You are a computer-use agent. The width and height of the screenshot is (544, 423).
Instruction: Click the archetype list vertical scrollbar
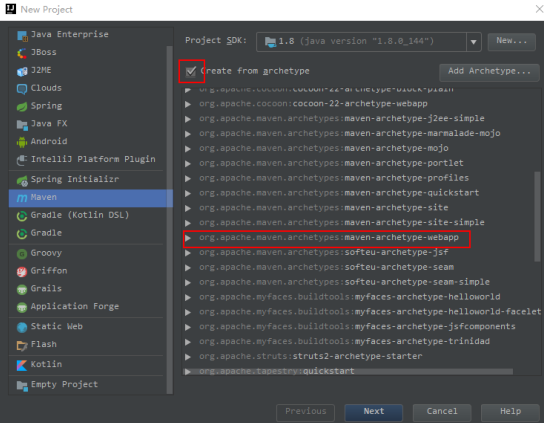pos(537,216)
